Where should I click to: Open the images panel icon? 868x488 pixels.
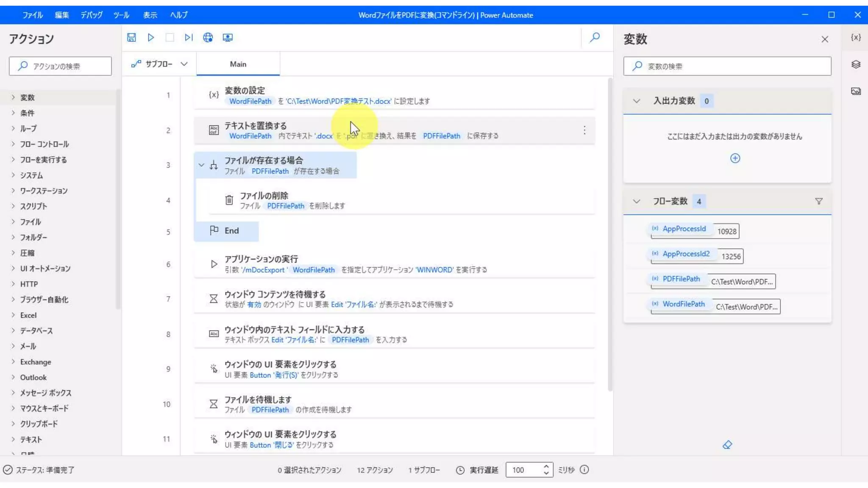pos(856,91)
